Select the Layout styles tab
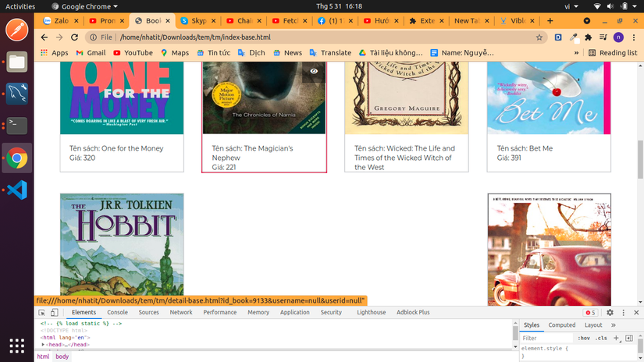 coord(593,325)
